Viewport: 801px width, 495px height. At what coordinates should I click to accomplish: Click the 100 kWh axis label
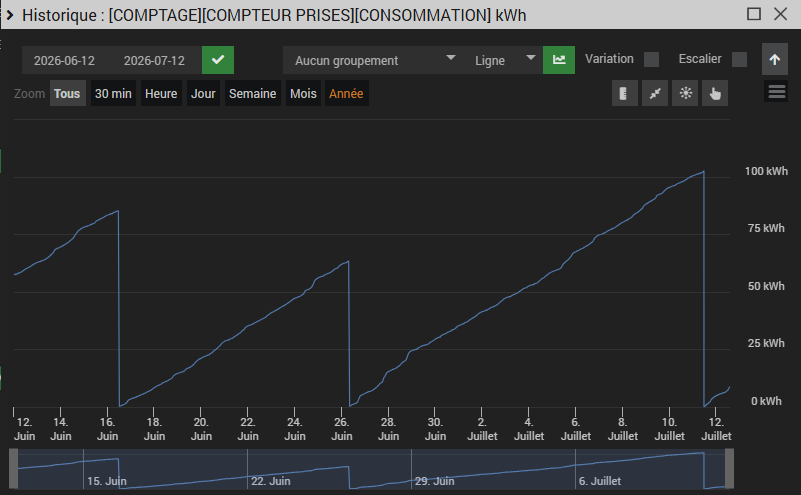pyautogui.click(x=766, y=171)
